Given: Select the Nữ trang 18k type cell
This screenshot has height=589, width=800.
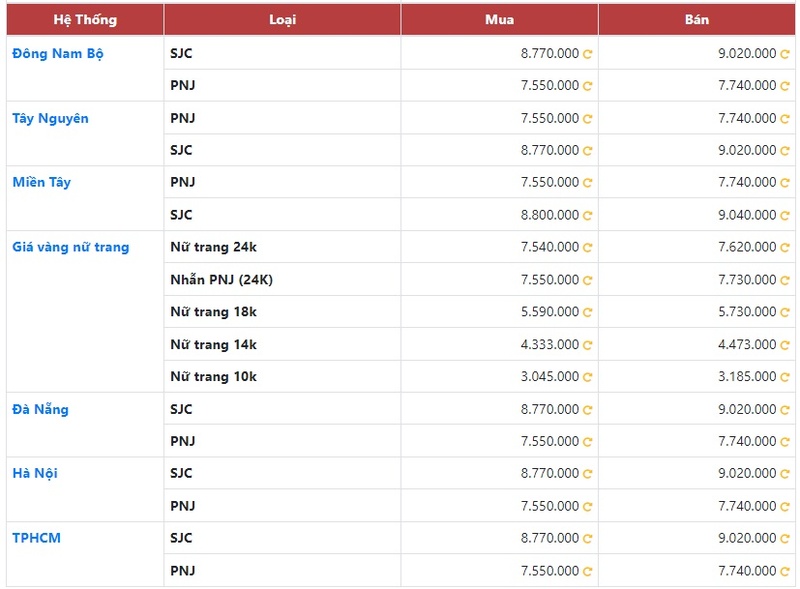Looking at the screenshot, I should tap(283, 312).
